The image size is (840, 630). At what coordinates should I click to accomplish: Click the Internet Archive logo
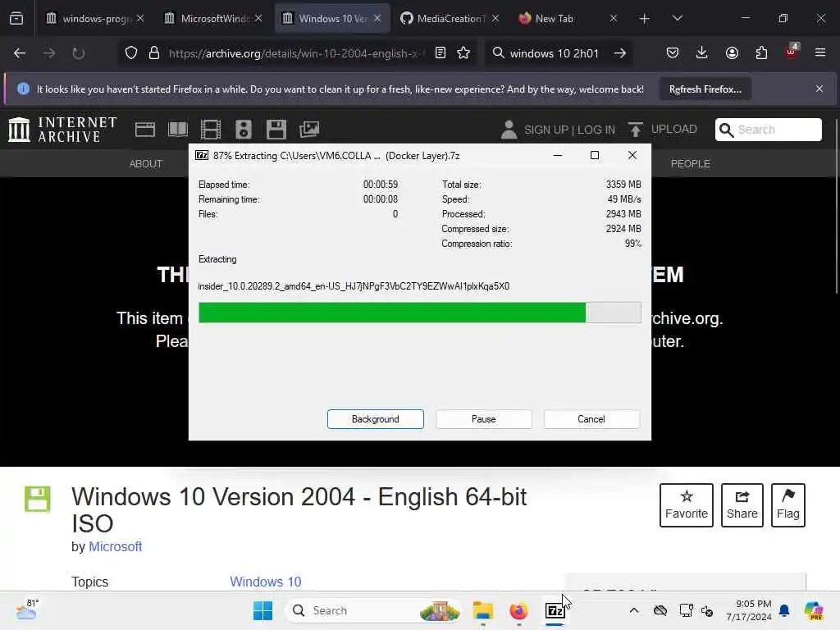click(x=62, y=130)
